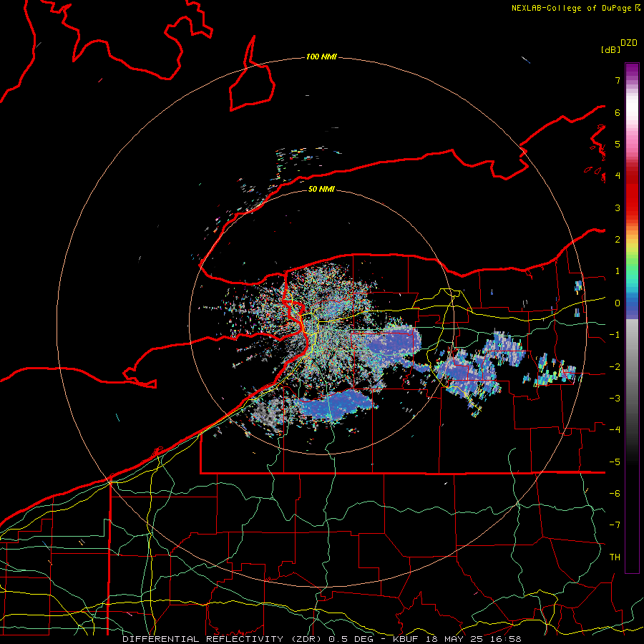This screenshot has height=644, width=644.
Task: Click the "5" tick label on the scale
Action: pos(618,144)
